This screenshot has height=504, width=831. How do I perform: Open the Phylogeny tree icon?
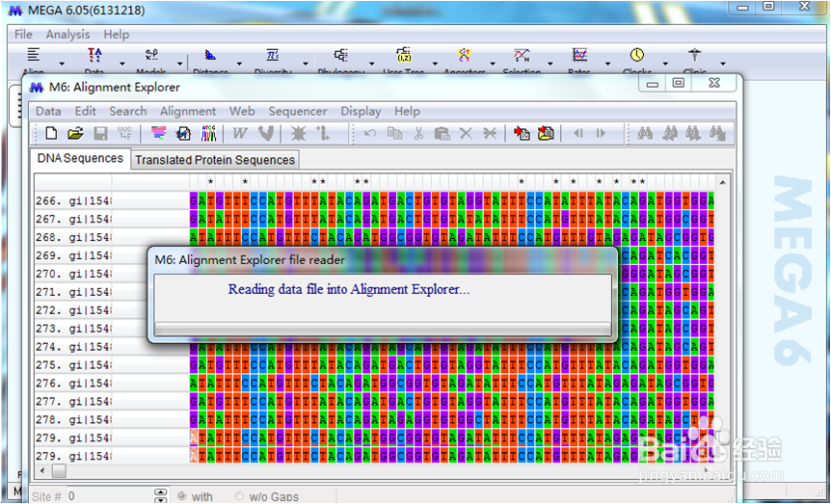[340, 55]
